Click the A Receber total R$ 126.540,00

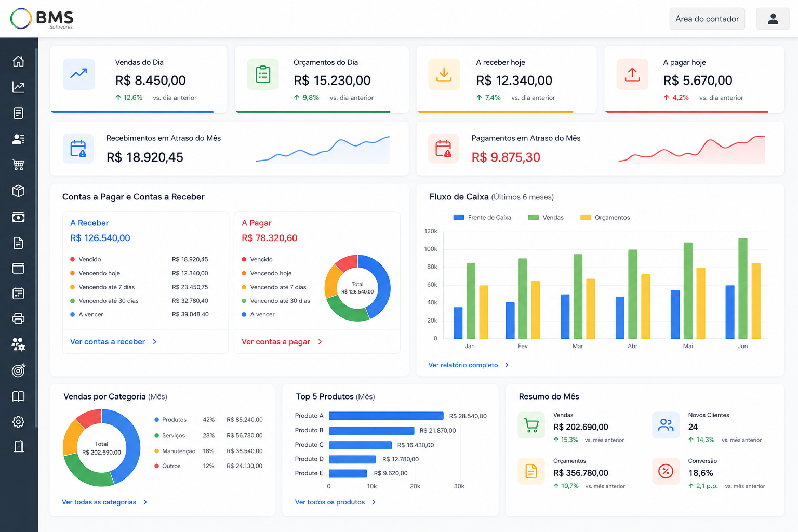tap(100, 238)
